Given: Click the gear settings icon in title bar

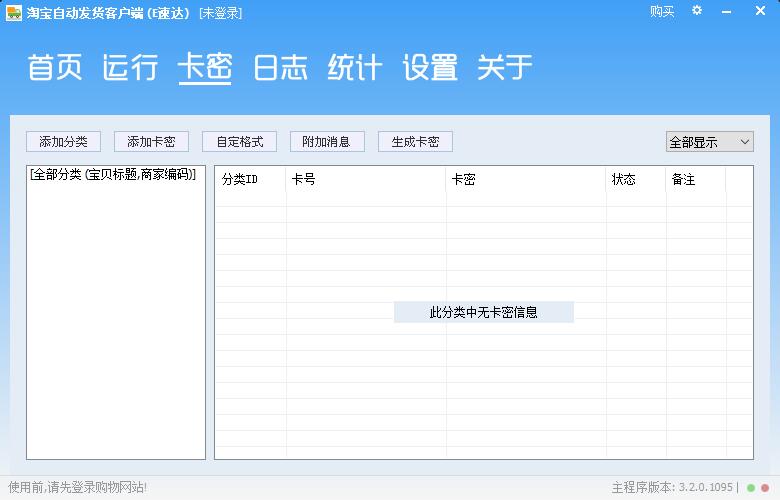Looking at the screenshot, I should click(x=697, y=11).
